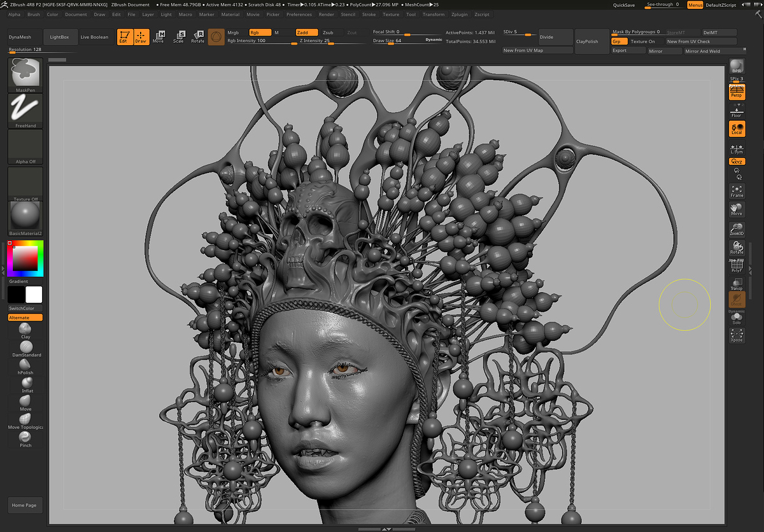764x532 pixels.
Task: Toggle PolyF polyframe display
Action: [737, 267]
